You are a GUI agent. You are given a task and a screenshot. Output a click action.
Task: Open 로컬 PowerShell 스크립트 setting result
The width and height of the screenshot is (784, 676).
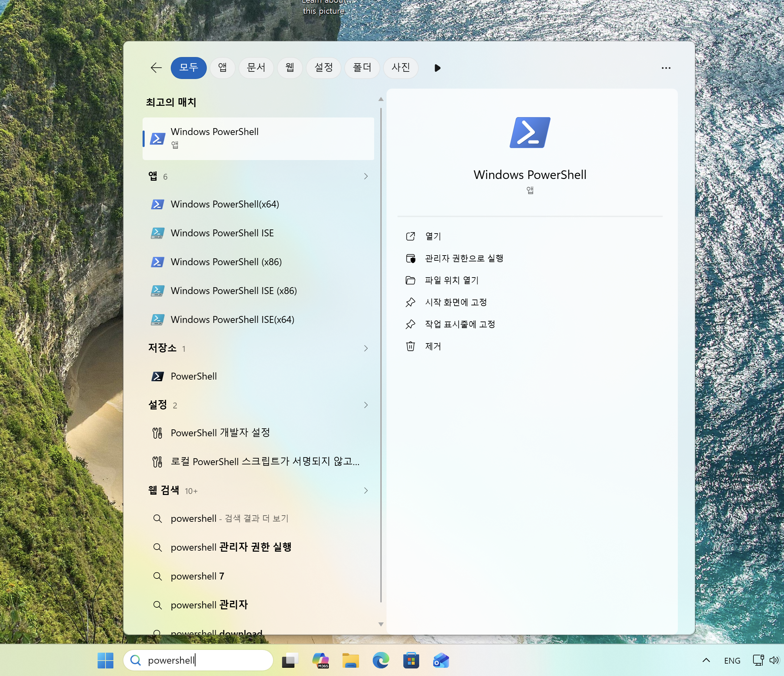258,462
